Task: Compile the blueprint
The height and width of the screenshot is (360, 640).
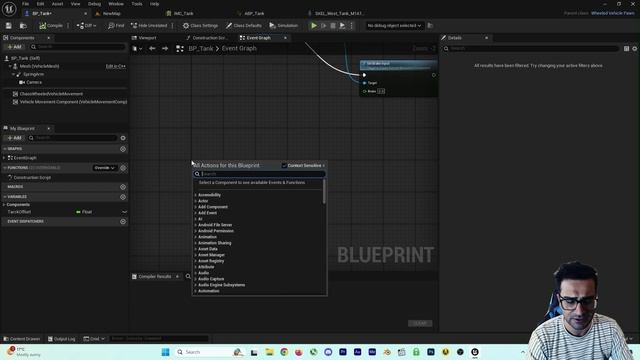Action: [x=51, y=26]
